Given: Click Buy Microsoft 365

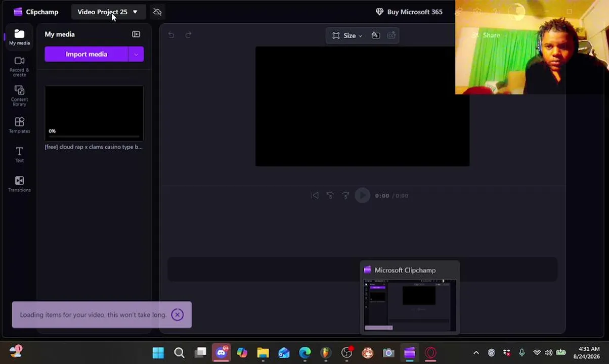Looking at the screenshot, I should (x=409, y=12).
